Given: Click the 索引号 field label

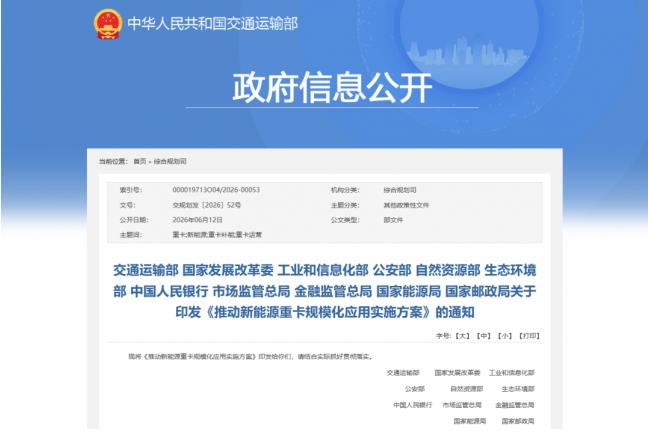Looking at the screenshot, I should click(x=131, y=190).
